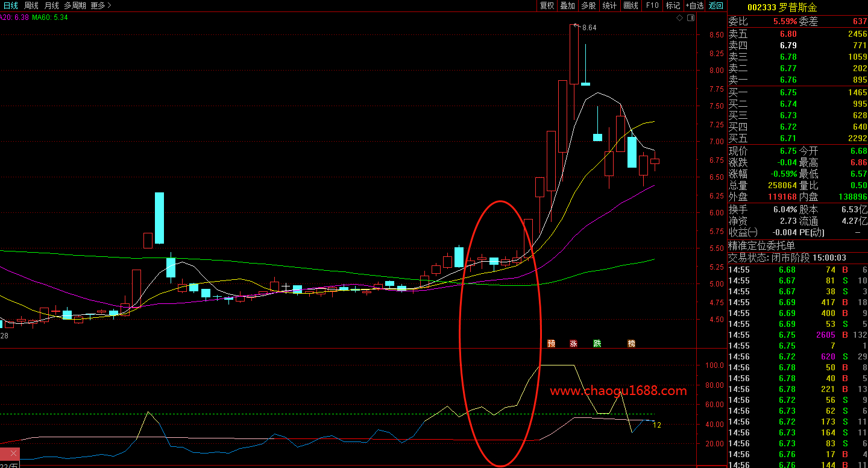Screen dimensions: 868x468
Task: Click the 净资 value 2.73
Action: (x=788, y=221)
